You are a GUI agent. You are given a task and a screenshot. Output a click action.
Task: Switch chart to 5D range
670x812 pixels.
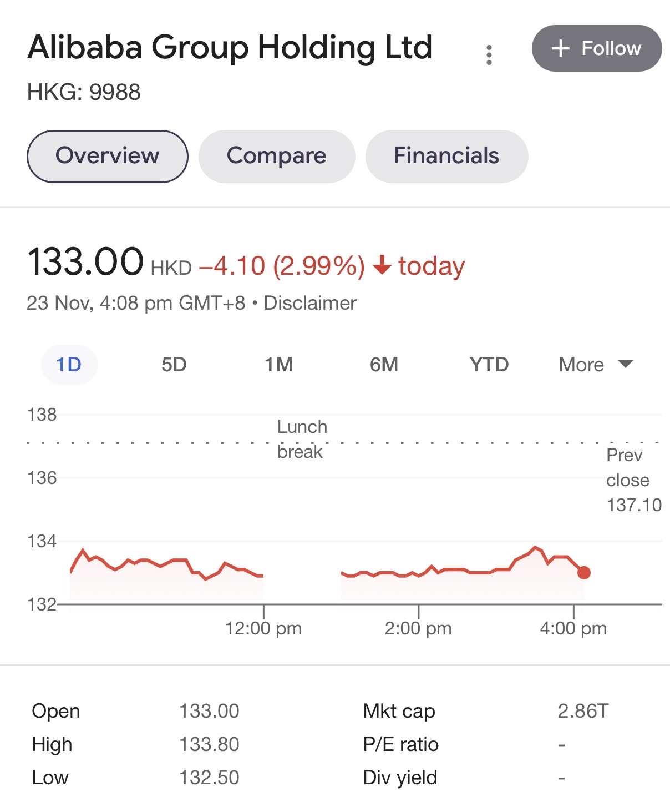(x=174, y=365)
